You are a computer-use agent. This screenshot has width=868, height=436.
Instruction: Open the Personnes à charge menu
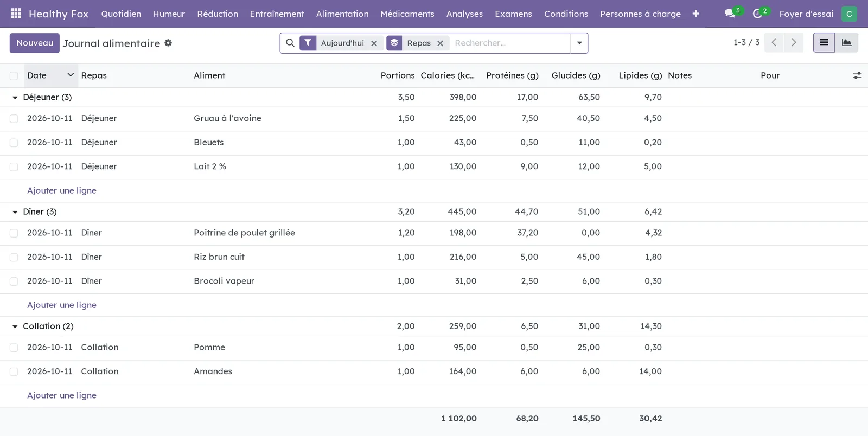(x=640, y=14)
